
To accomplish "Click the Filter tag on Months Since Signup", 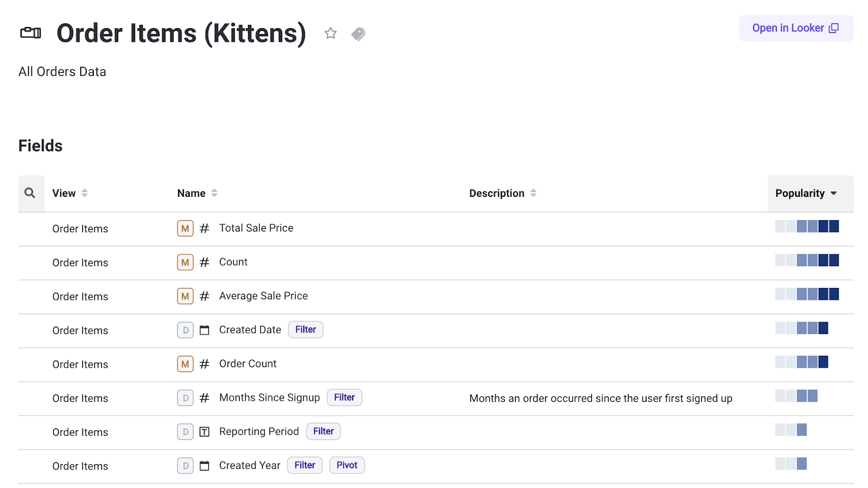I will pos(344,397).
